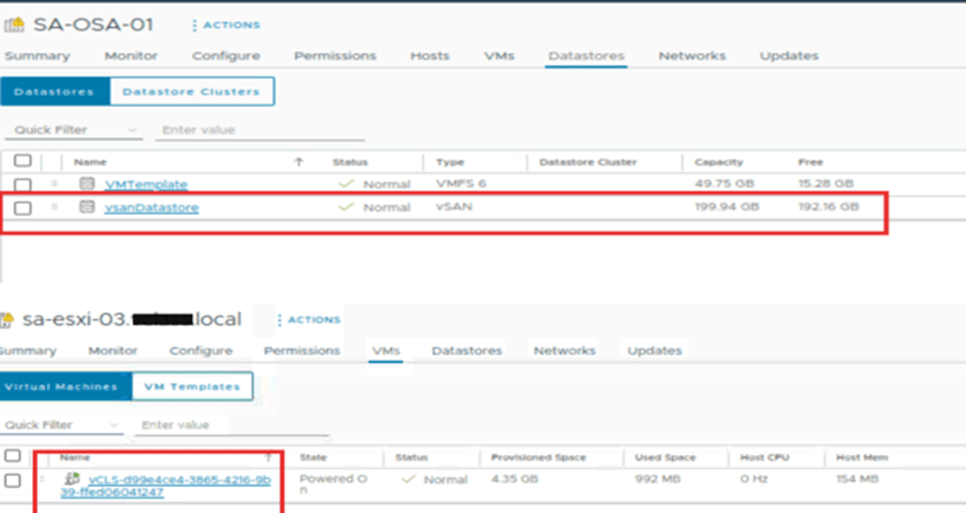Click the vsanDatastore datastore icon
This screenshot has height=513, width=966.
tap(87, 207)
